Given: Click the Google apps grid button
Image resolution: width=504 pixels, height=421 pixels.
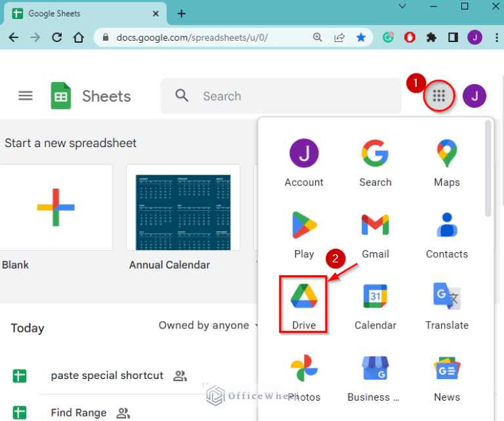Looking at the screenshot, I should coord(438,97).
